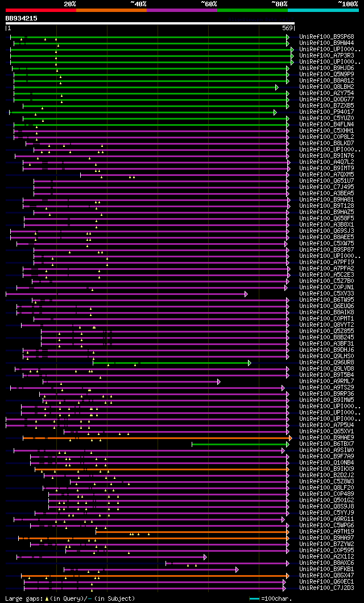
Task: Click the UniRef100_Q8VYT2 label
Action: (x=327, y=325)
